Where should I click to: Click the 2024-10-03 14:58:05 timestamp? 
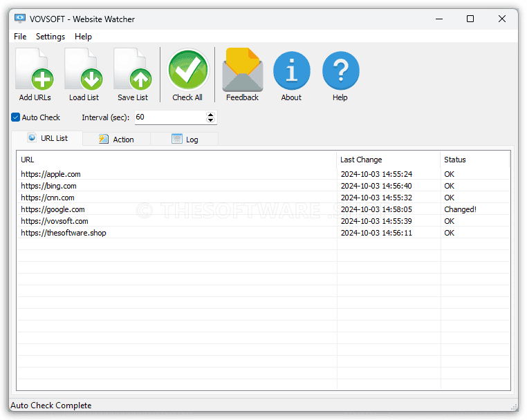click(376, 209)
